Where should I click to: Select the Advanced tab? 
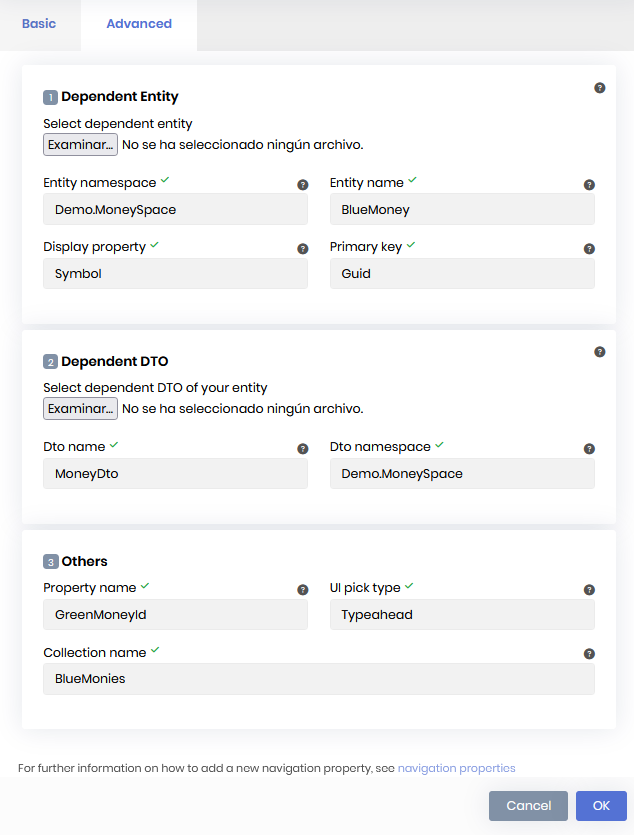tap(139, 24)
